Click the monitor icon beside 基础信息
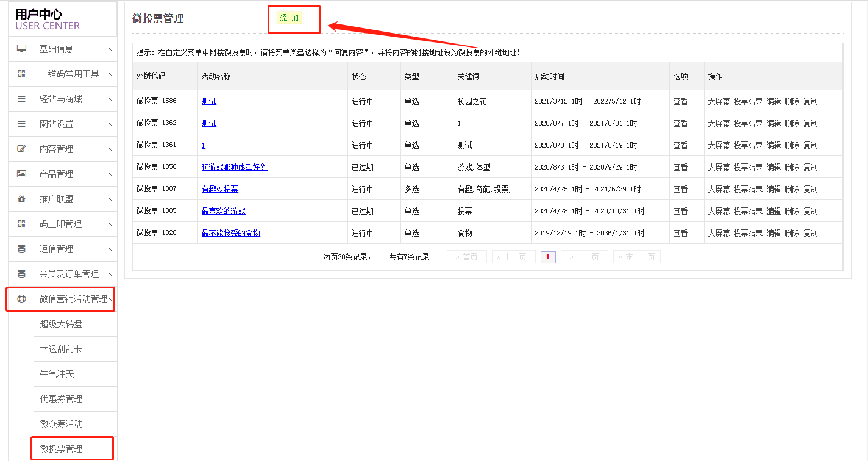868x461 pixels. [x=21, y=49]
